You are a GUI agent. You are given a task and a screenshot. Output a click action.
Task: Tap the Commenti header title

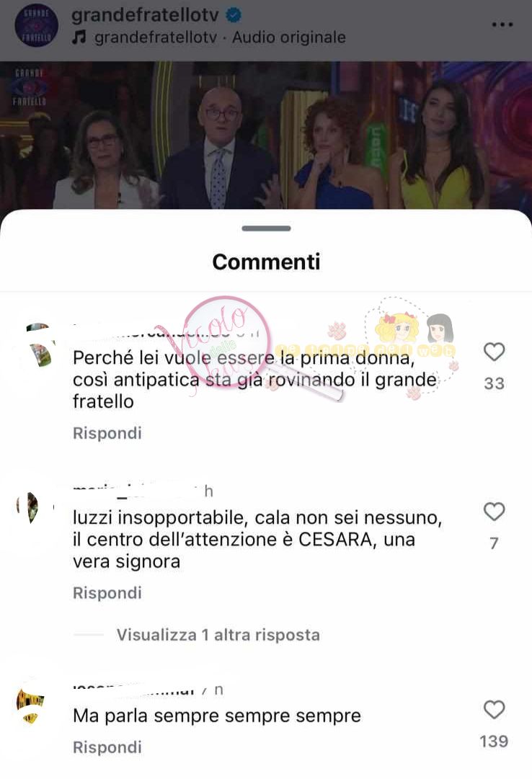pos(266,262)
